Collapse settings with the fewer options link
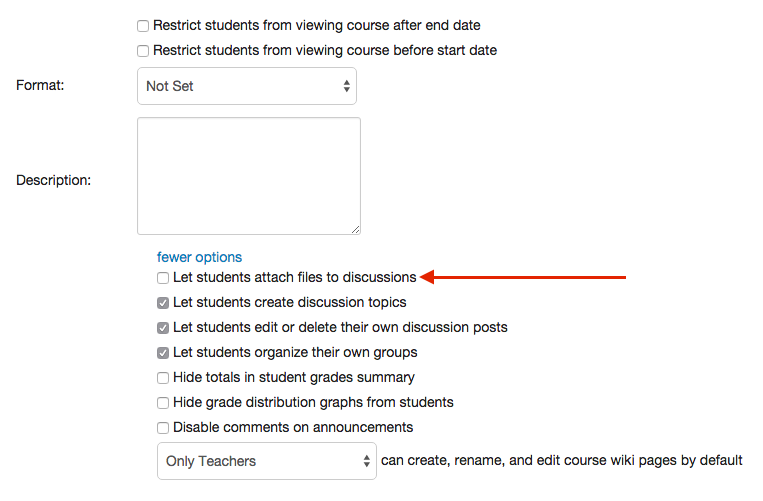This screenshot has height=501, width=763. pos(199,257)
